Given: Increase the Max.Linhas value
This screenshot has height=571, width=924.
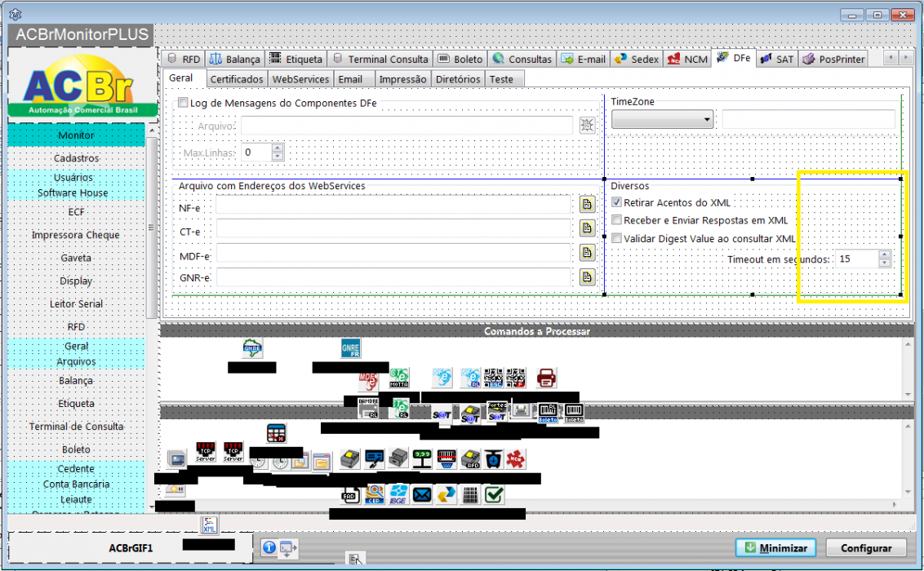Looking at the screenshot, I should point(278,148).
